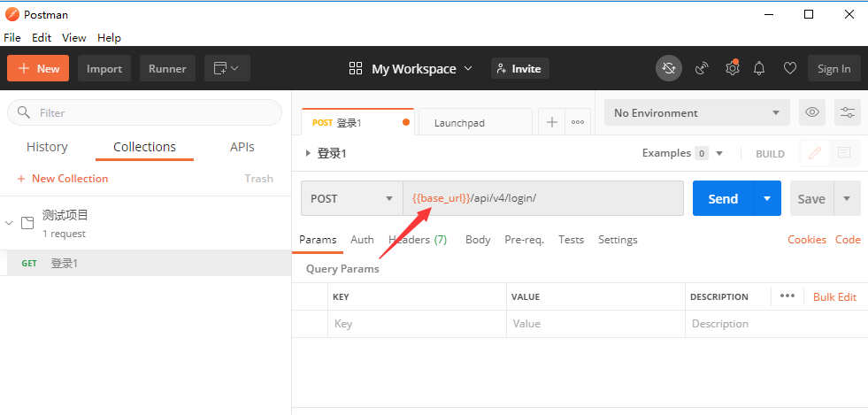Click the request URL field

543,198
